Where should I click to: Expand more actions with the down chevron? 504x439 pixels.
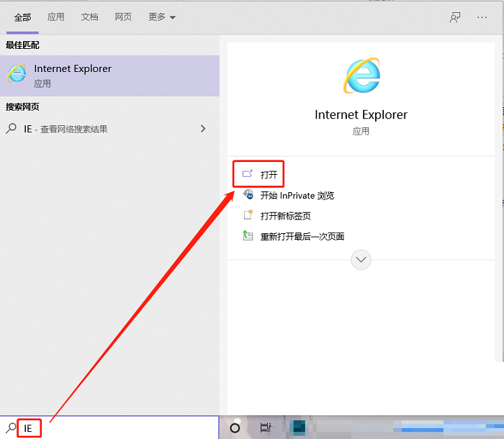[x=361, y=260]
